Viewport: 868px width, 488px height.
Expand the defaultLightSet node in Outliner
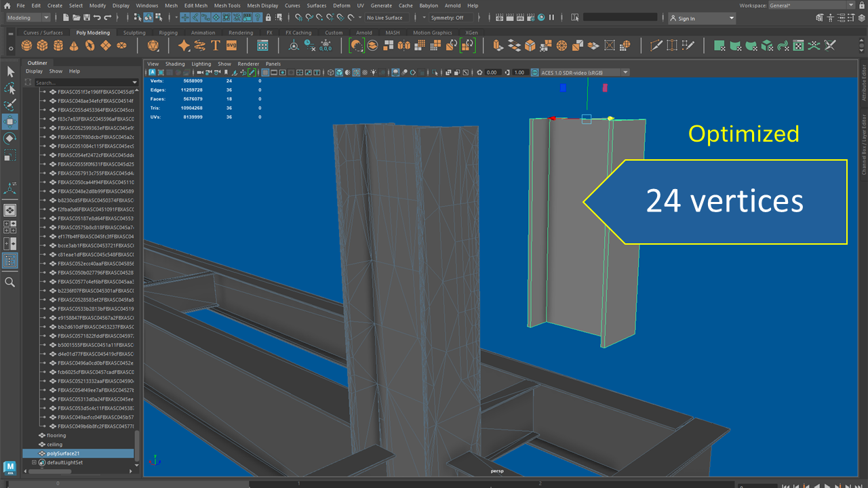pos(34,462)
